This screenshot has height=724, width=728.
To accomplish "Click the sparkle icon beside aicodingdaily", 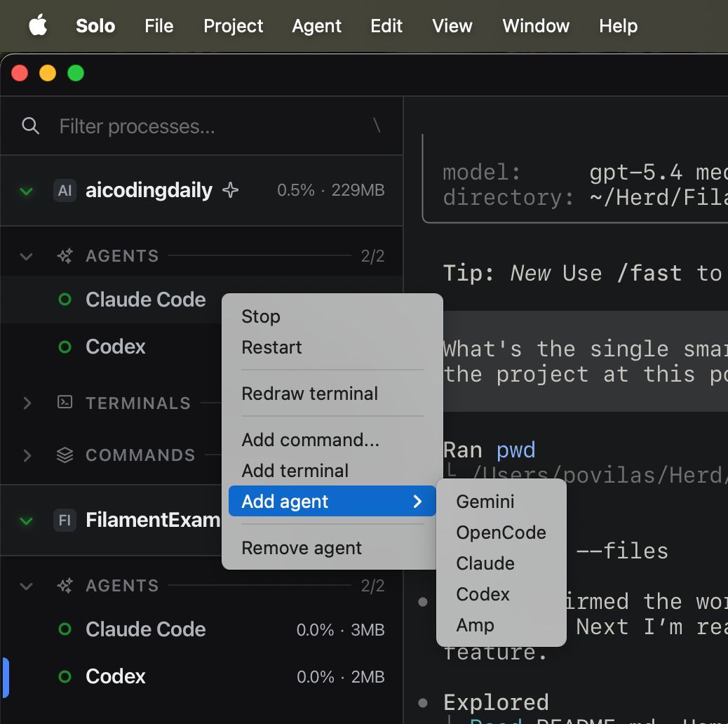I will [x=229, y=189].
